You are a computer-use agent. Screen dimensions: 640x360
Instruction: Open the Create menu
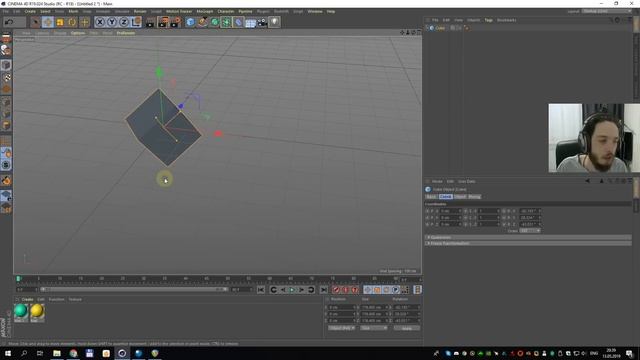click(x=30, y=11)
